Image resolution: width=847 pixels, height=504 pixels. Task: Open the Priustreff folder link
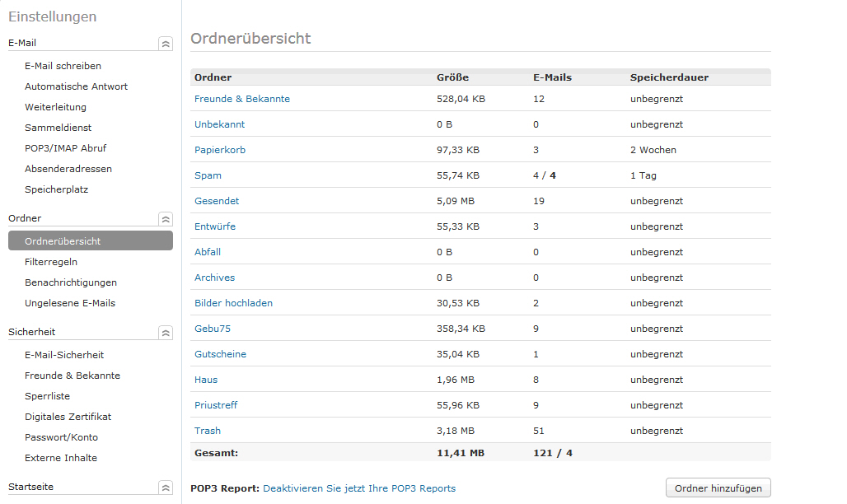pyautogui.click(x=218, y=405)
